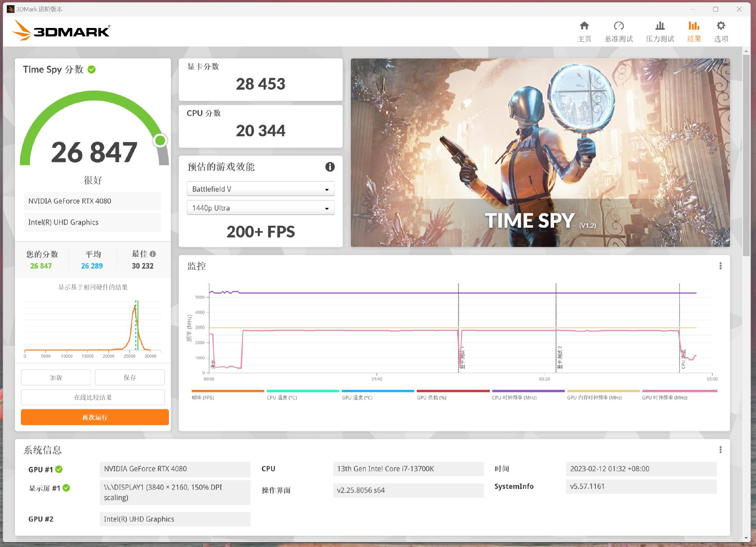The image size is (756, 547).
Task: Click 在线比较结果 to compare results online
Action: 93,397
